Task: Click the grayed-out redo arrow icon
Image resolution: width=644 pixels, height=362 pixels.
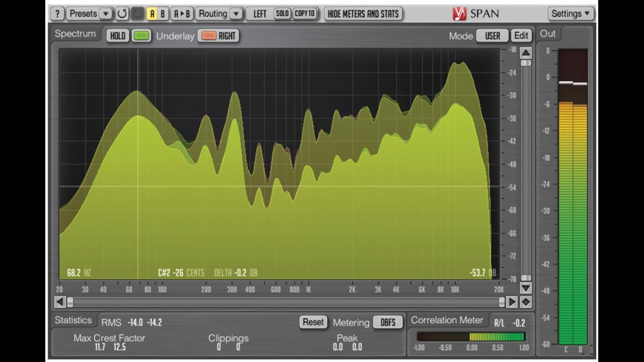Action: [137, 14]
